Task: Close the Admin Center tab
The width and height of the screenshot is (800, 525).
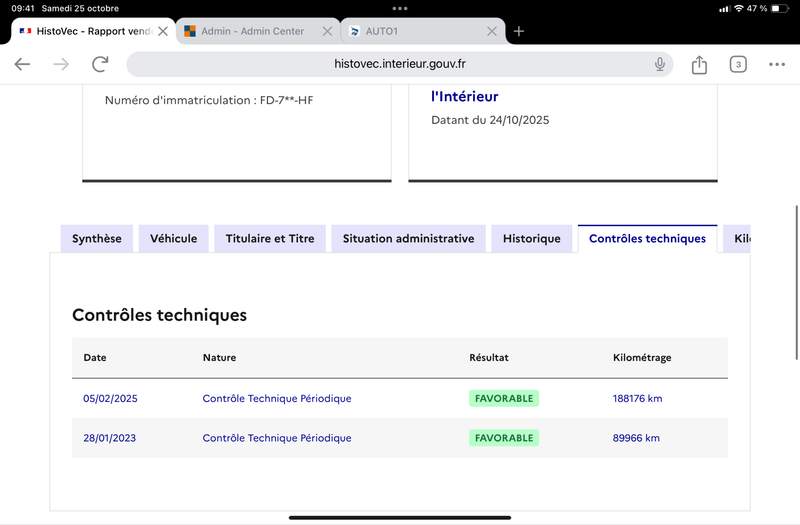Action: pos(327,31)
